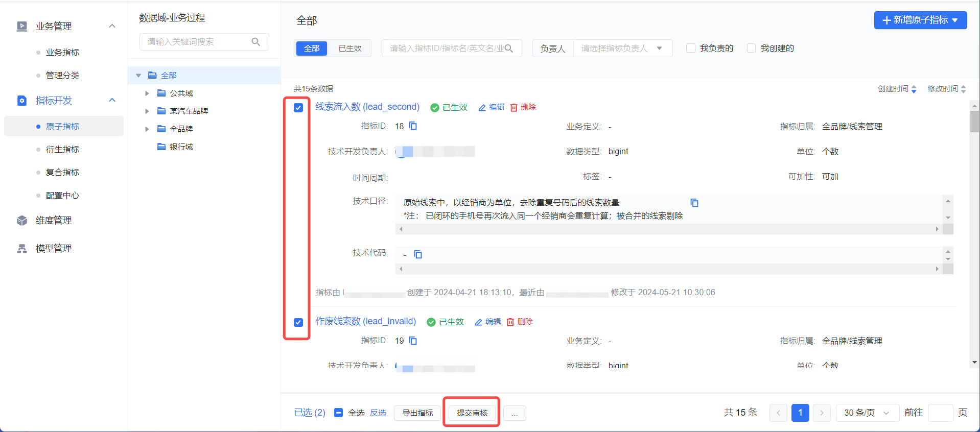Switch to the 已生效 filter tab
Viewport: 980px width, 432px height.
(350, 49)
